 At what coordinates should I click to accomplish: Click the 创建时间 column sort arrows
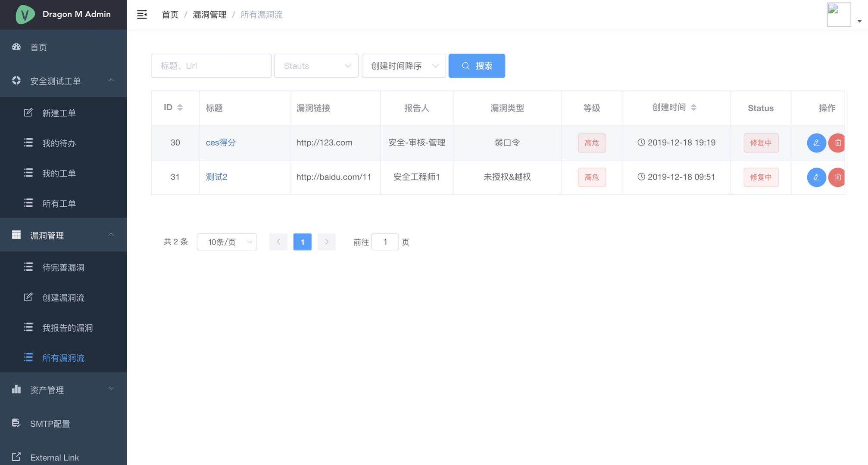tap(693, 108)
